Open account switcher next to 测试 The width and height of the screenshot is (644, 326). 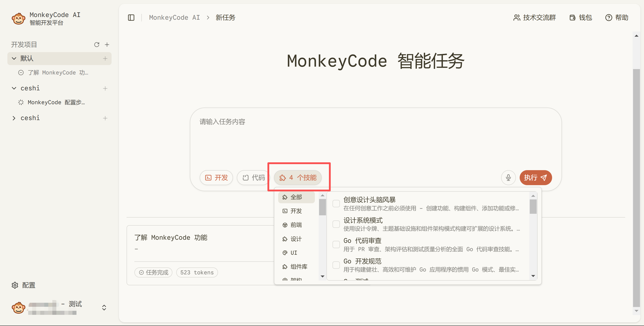coord(104,307)
